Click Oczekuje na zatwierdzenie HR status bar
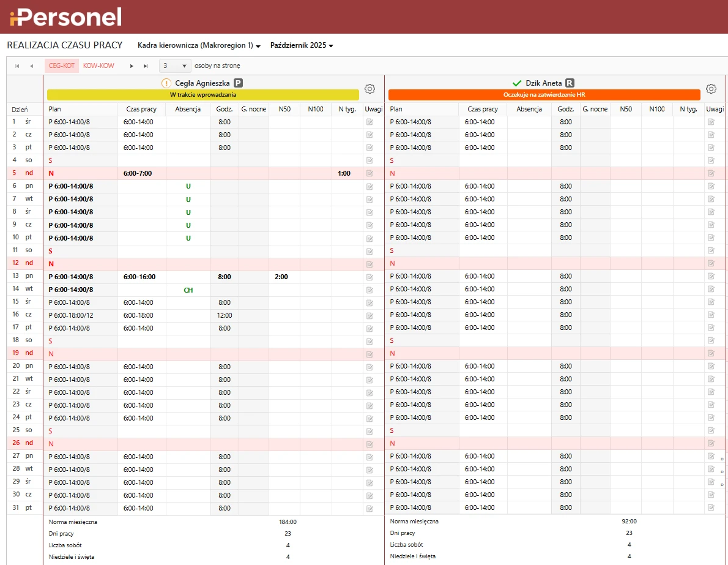Image resolution: width=728 pixels, height=565 pixels. point(544,95)
